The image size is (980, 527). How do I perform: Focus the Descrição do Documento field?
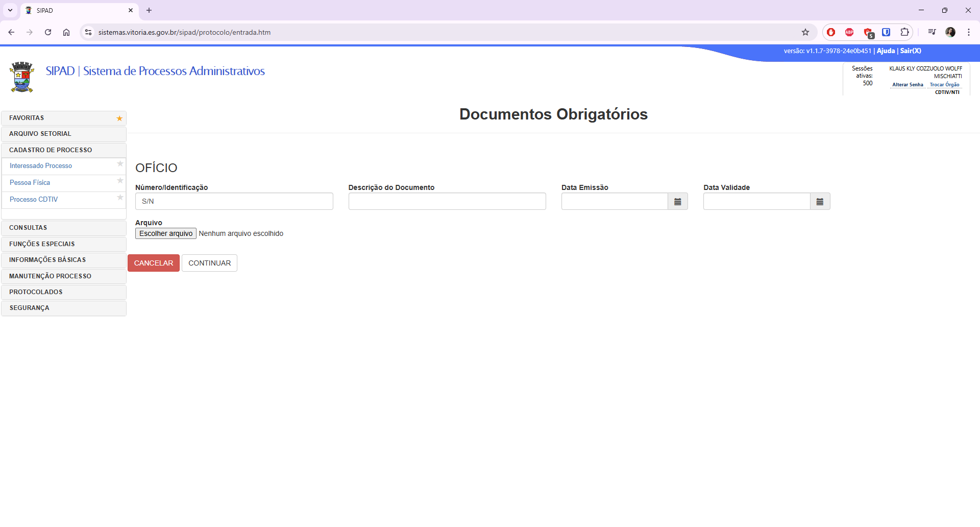[x=447, y=202]
